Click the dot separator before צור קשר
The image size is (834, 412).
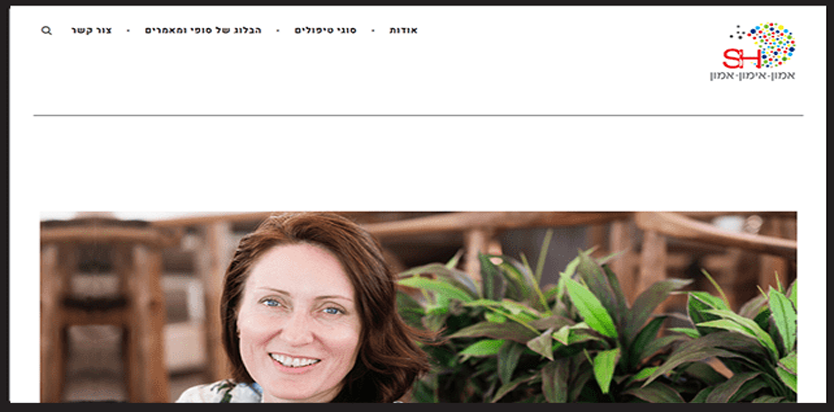[x=128, y=31]
